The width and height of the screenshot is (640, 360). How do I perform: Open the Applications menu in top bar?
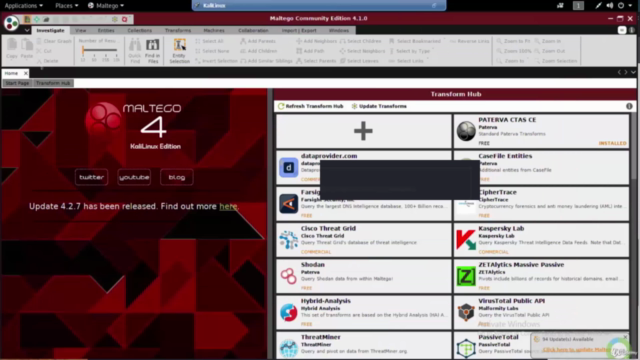(x=23, y=6)
